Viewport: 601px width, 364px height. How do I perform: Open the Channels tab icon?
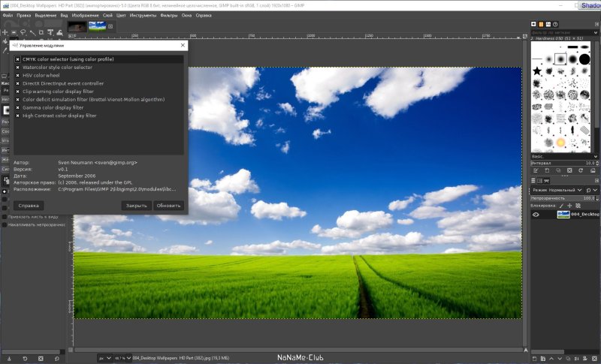(540, 181)
